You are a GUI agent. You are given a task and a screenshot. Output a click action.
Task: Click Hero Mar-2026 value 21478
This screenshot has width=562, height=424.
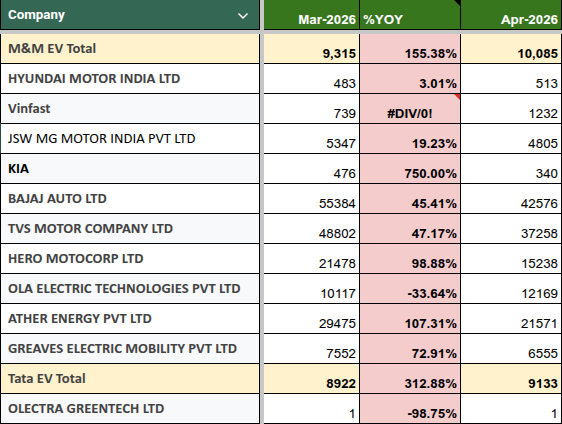(x=311, y=259)
